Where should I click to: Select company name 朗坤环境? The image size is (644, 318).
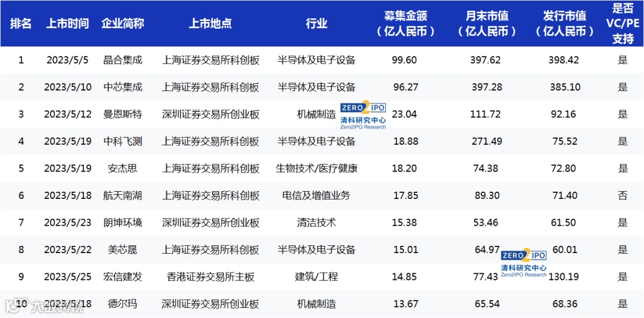pos(123,222)
